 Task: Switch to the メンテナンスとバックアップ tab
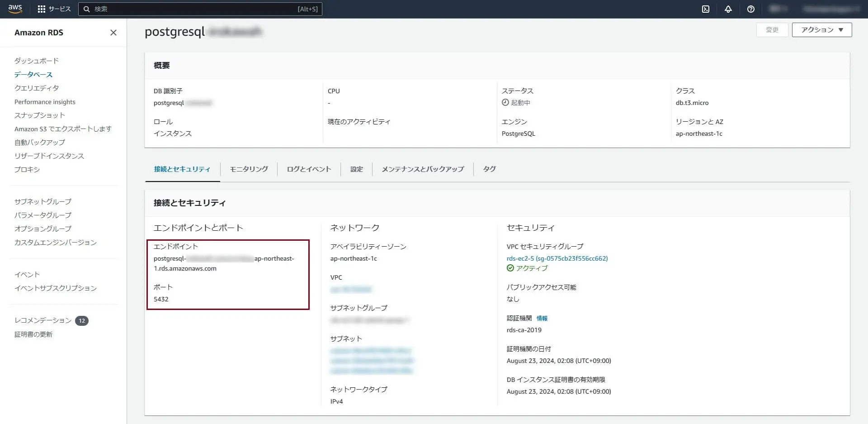[423, 169]
